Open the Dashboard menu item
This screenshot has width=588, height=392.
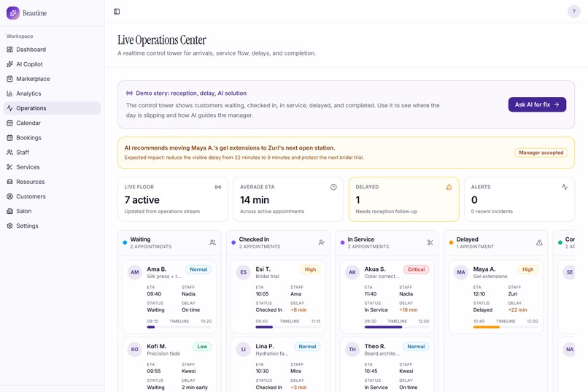(x=52, y=50)
